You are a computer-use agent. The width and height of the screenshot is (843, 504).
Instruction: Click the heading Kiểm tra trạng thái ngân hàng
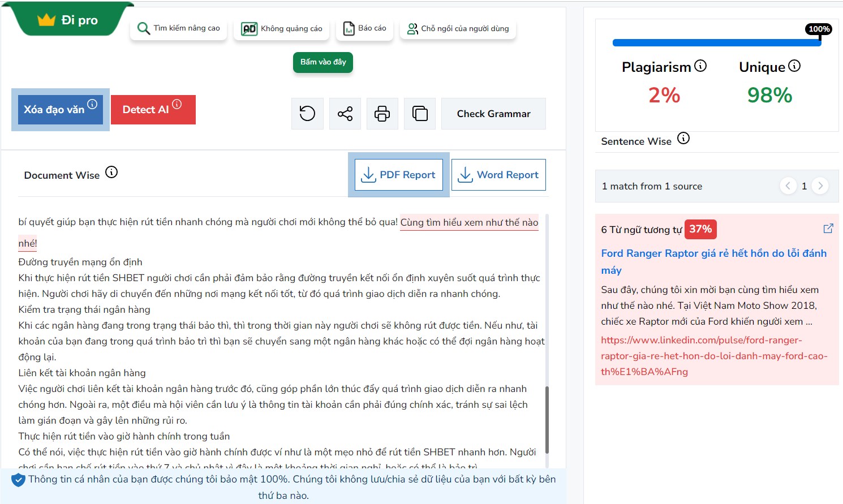[84, 309]
